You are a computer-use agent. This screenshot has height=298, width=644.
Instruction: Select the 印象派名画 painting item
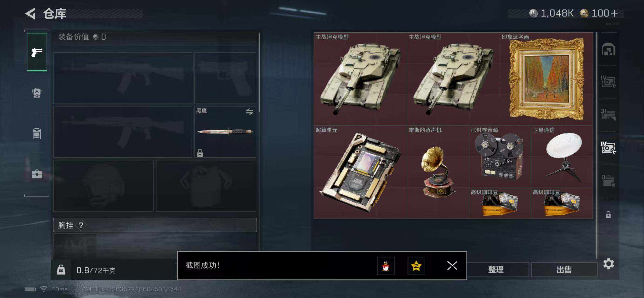(x=546, y=79)
